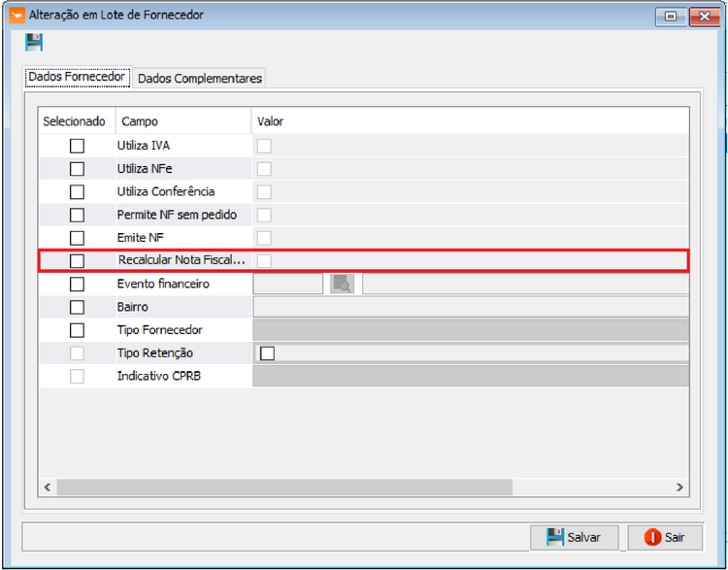This screenshot has width=728, height=570.
Task: Click the horizontal scrollbar left arrow
Action: point(46,487)
